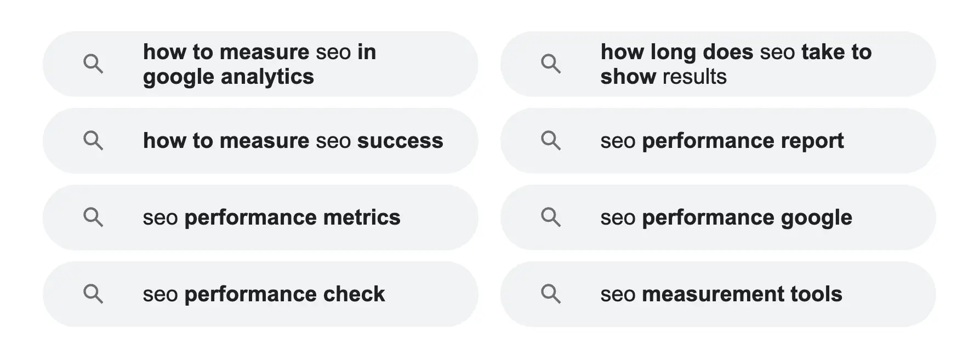
Task: Click magnifier icon next to 'how to measure seo success'
Action: (x=93, y=141)
